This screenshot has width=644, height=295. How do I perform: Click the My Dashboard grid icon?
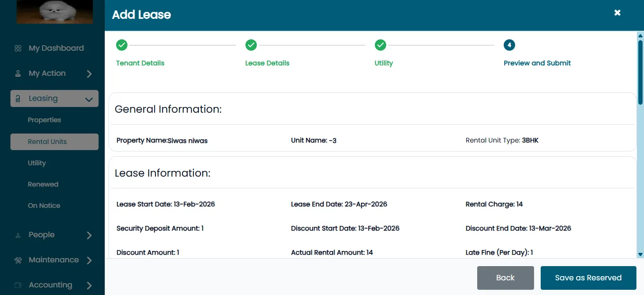[18, 48]
